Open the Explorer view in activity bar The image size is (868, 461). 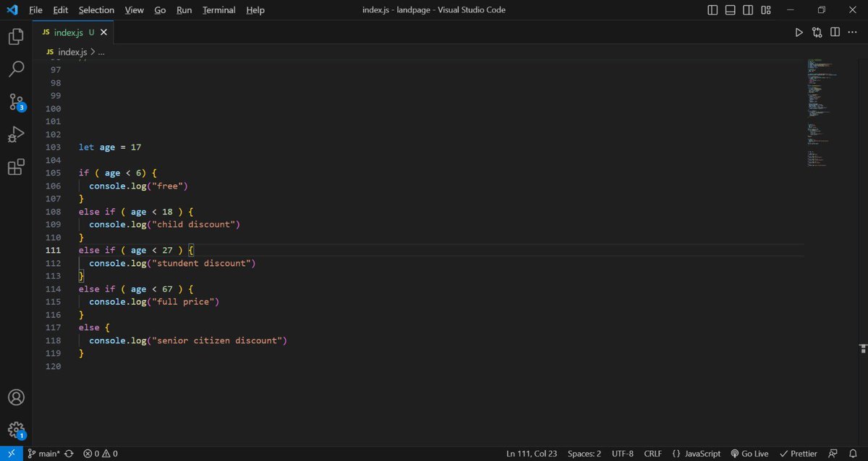point(16,36)
